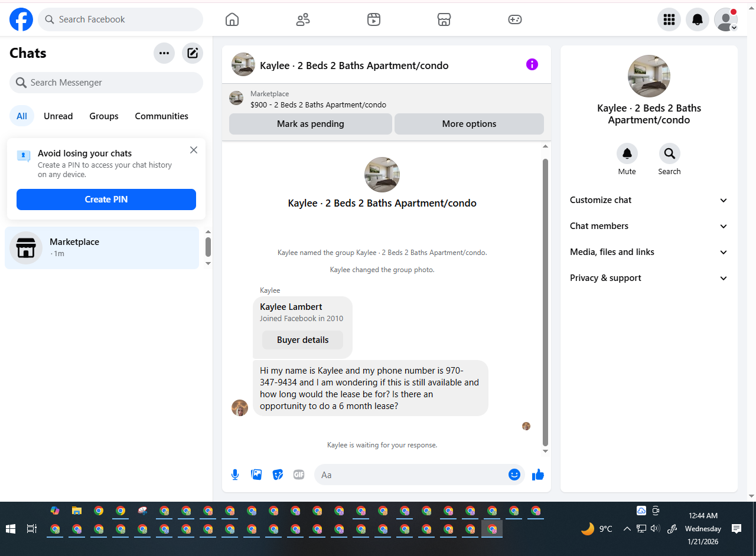The image size is (756, 556).
Task: Click the Search Messenger field
Action: [x=106, y=83]
